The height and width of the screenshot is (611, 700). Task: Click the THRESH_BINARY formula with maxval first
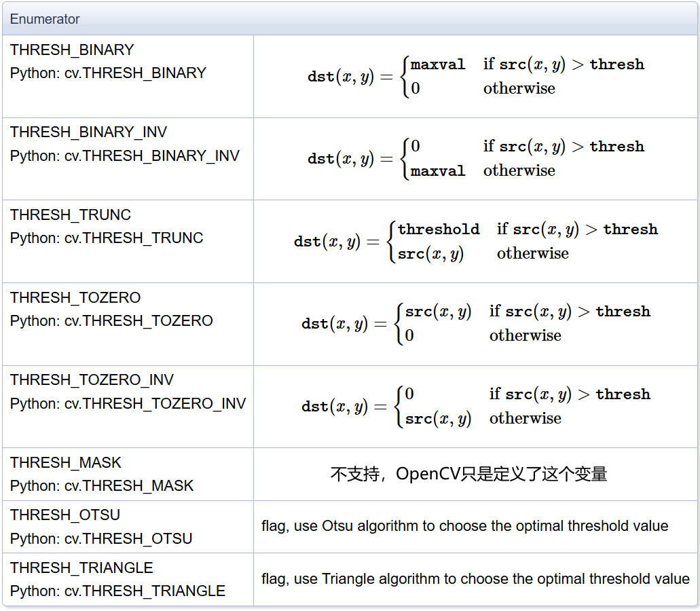click(475, 77)
